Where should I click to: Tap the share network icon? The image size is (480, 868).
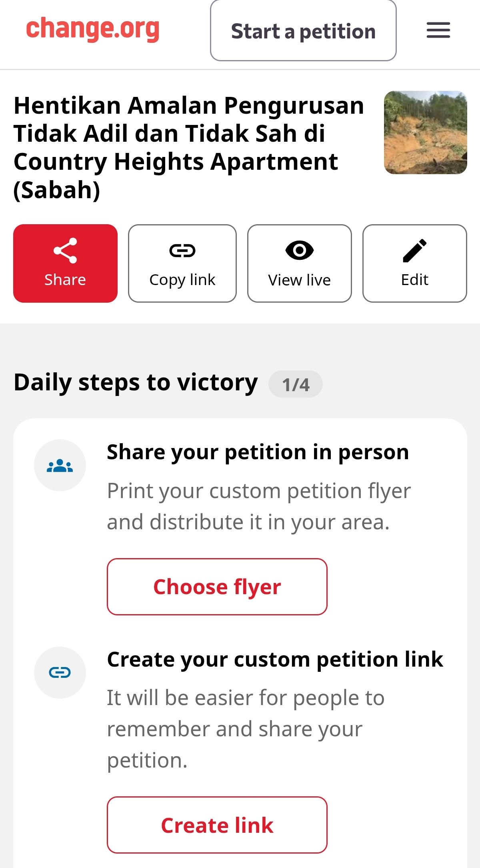click(x=65, y=251)
